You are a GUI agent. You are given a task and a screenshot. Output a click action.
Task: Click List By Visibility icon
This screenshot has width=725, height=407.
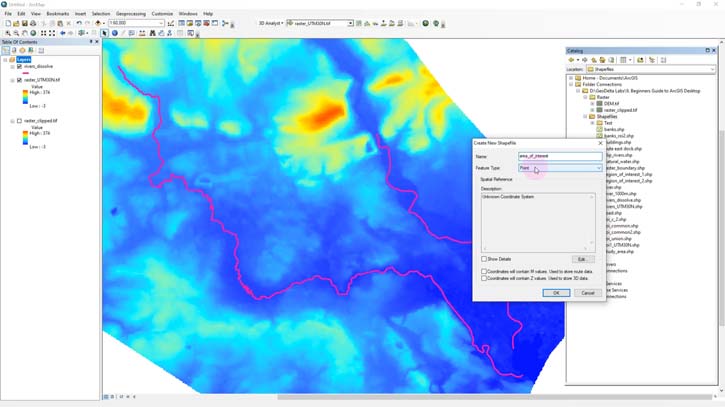(22, 50)
